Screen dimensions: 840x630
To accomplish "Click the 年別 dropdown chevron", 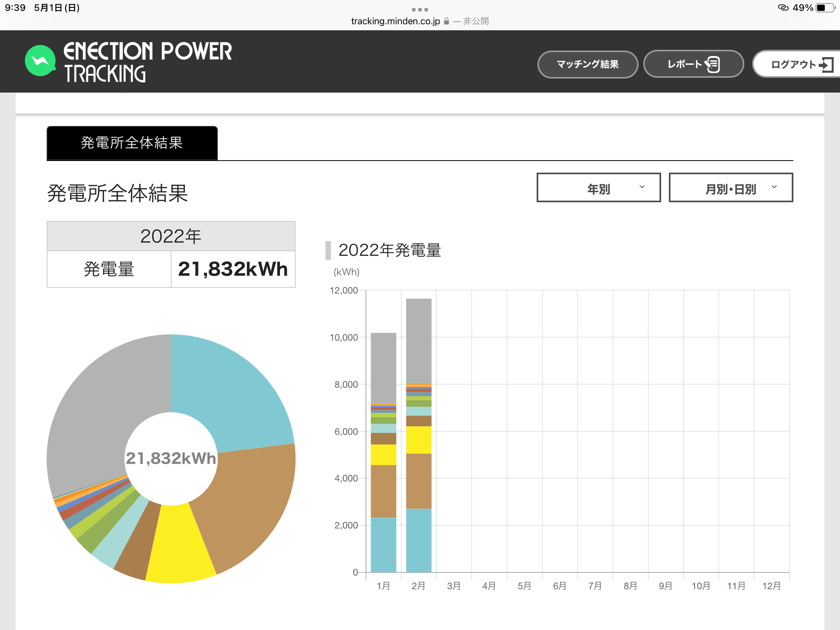I will (642, 187).
